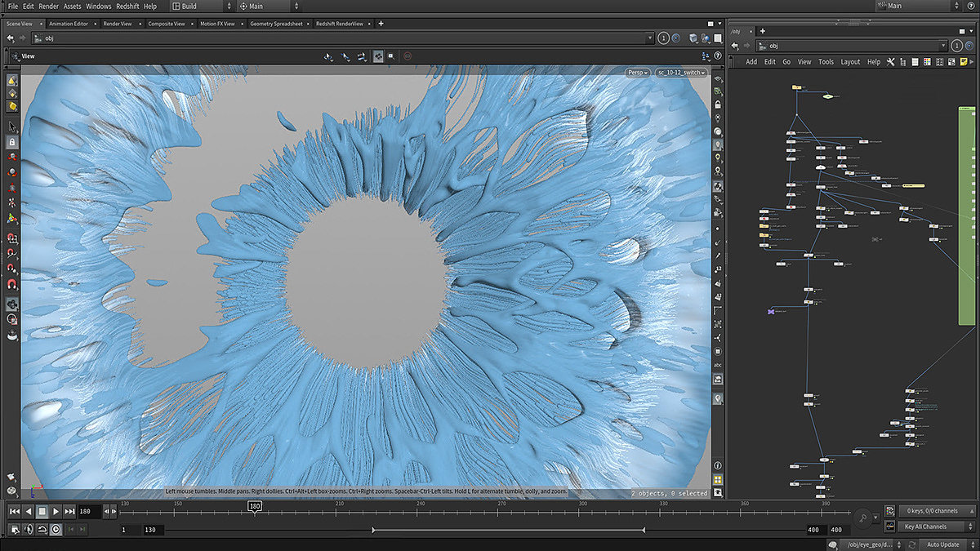Open the Persp camera dropdown in the viewport
The image size is (980, 551).
[638, 73]
